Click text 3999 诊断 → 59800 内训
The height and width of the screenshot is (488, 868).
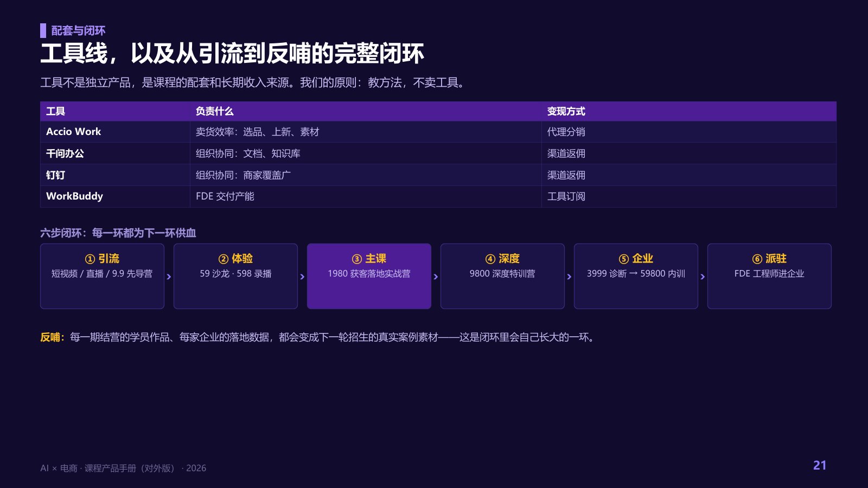click(x=636, y=274)
